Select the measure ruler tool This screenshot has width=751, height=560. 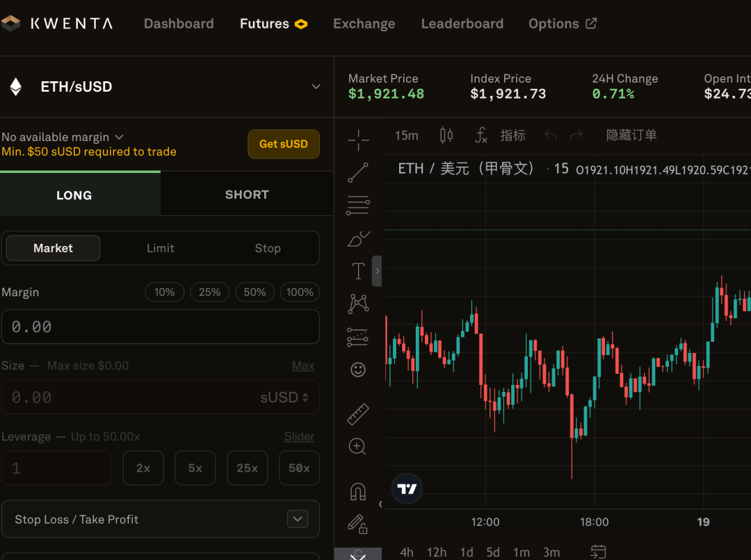[358, 413]
